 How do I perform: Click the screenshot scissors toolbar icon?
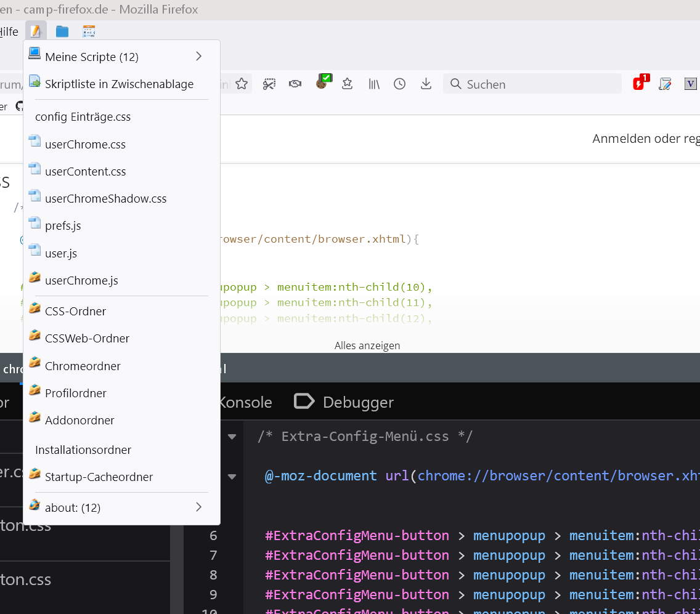coord(269,84)
